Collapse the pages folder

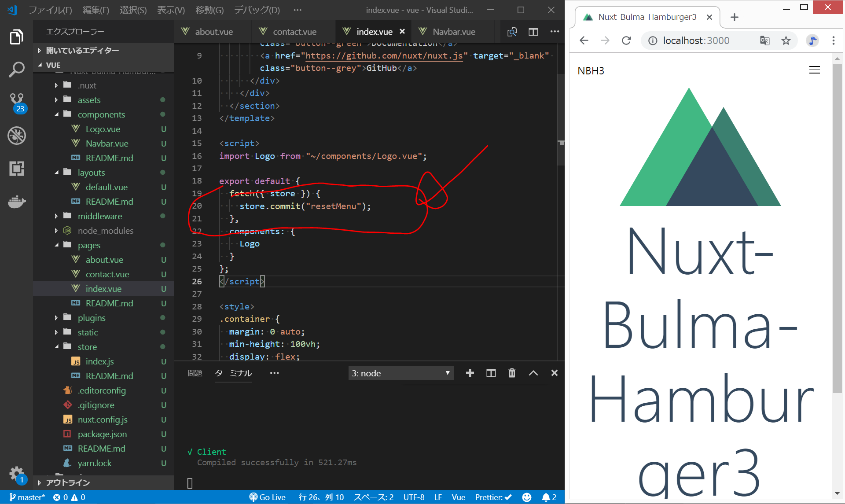(x=56, y=245)
